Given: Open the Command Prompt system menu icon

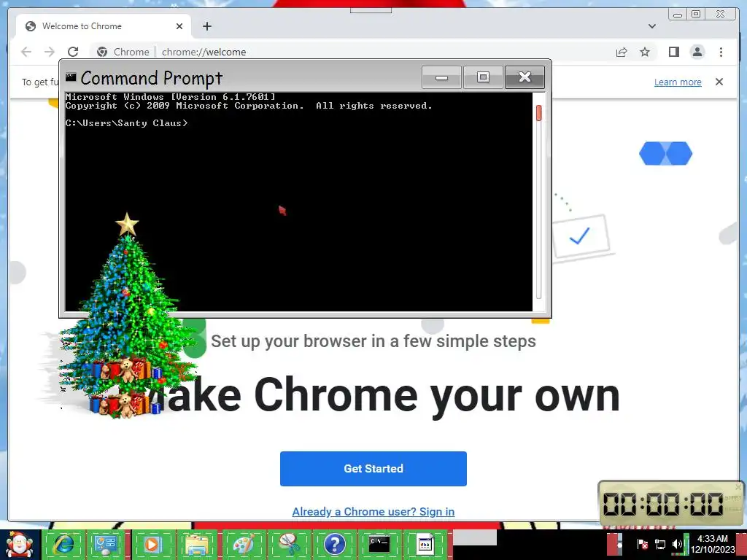Looking at the screenshot, I should [71, 77].
